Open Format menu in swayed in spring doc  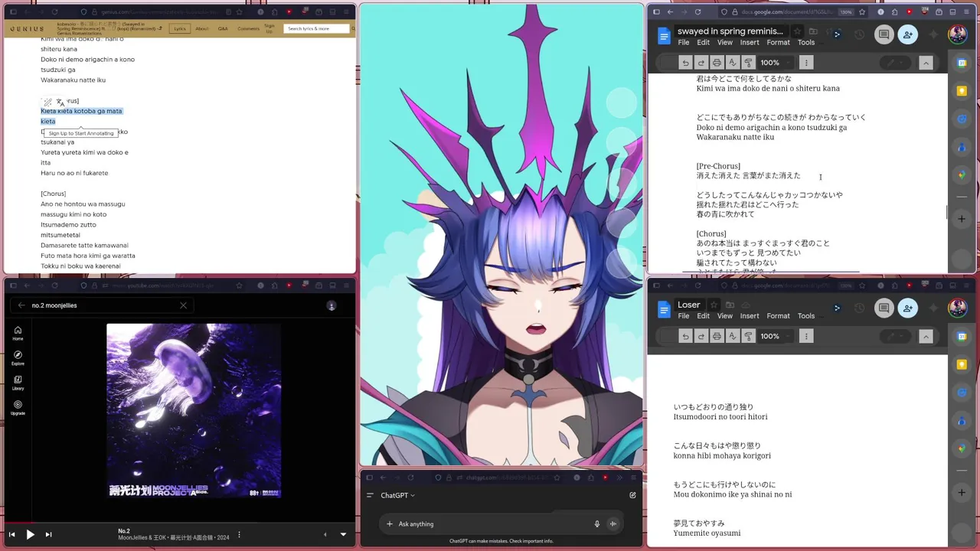tap(778, 43)
